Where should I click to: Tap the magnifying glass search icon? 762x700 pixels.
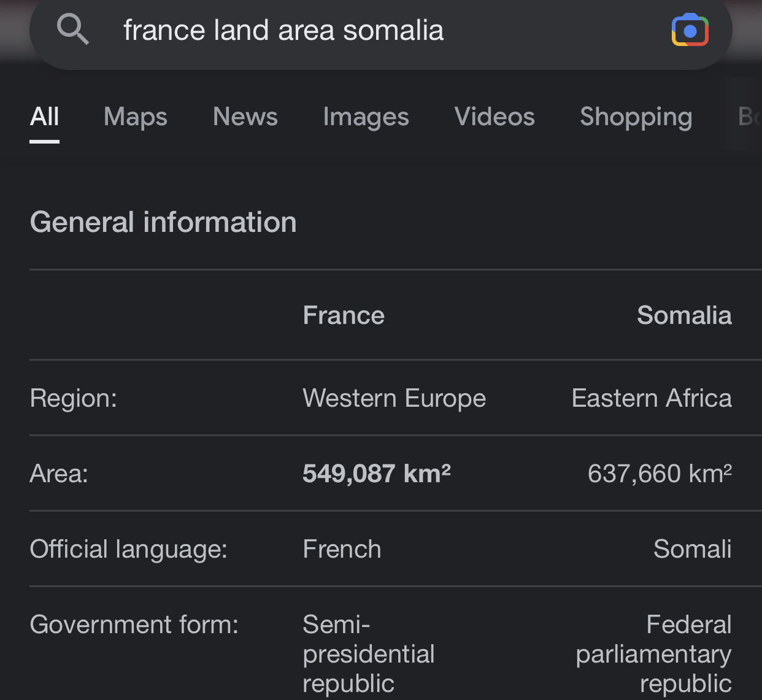[73, 29]
